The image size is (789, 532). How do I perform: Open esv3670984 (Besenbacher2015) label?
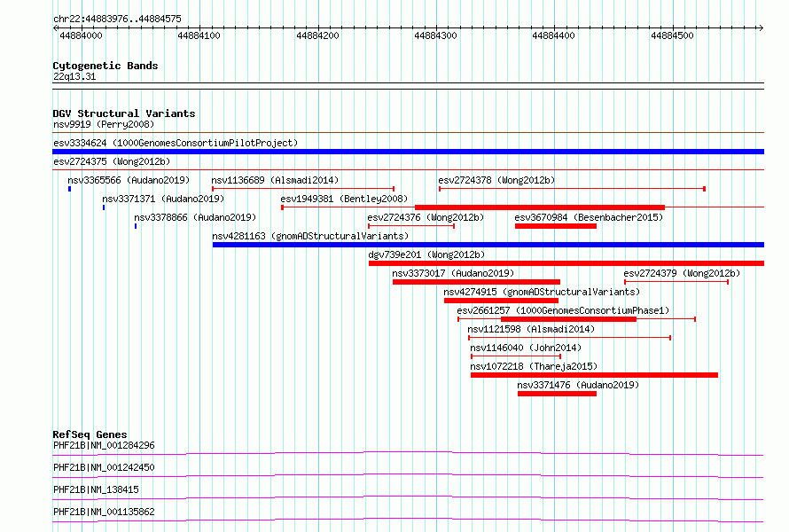[589, 217]
